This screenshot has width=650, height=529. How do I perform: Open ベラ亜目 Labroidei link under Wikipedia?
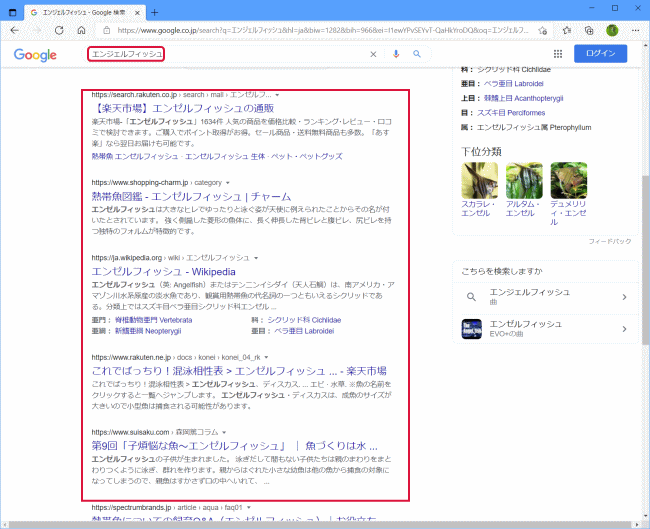click(x=304, y=331)
